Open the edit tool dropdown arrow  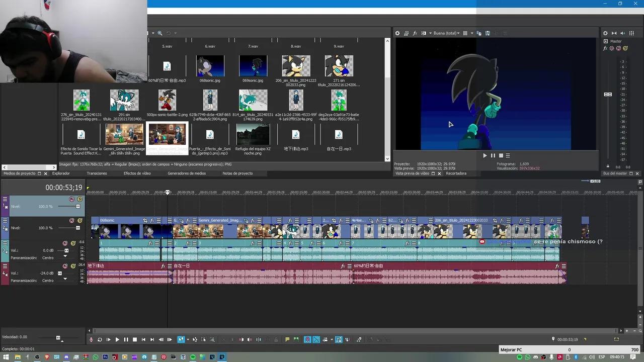pyautogui.click(x=188, y=339)
